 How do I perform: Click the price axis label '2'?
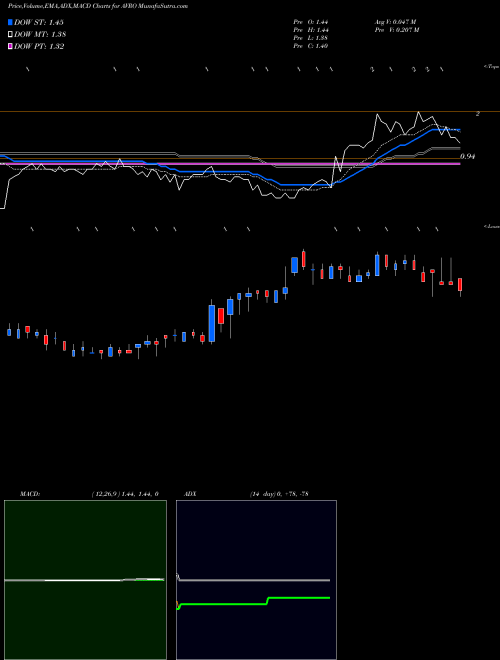point(477,114)
